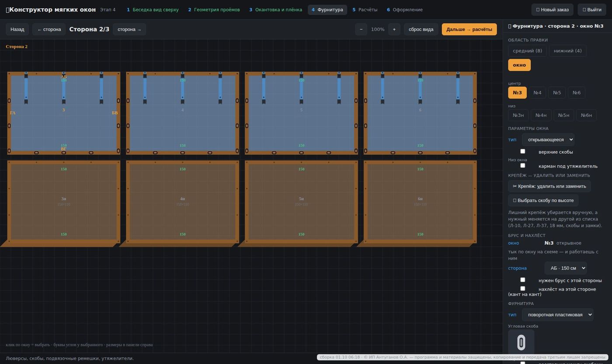612x364 pixels.
Task: Select the средний (8) edit area
Action: click(527, 51)
